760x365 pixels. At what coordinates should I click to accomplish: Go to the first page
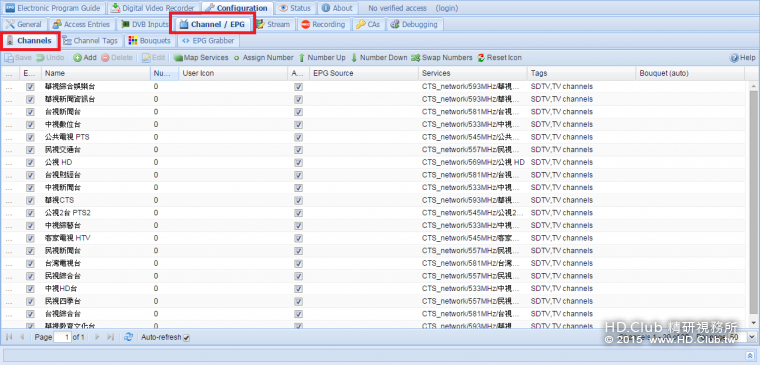9,337
